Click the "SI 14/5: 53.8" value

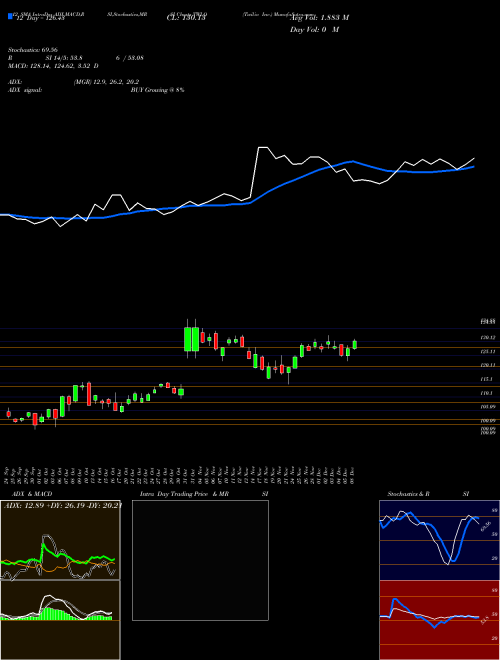coord(64,58)
